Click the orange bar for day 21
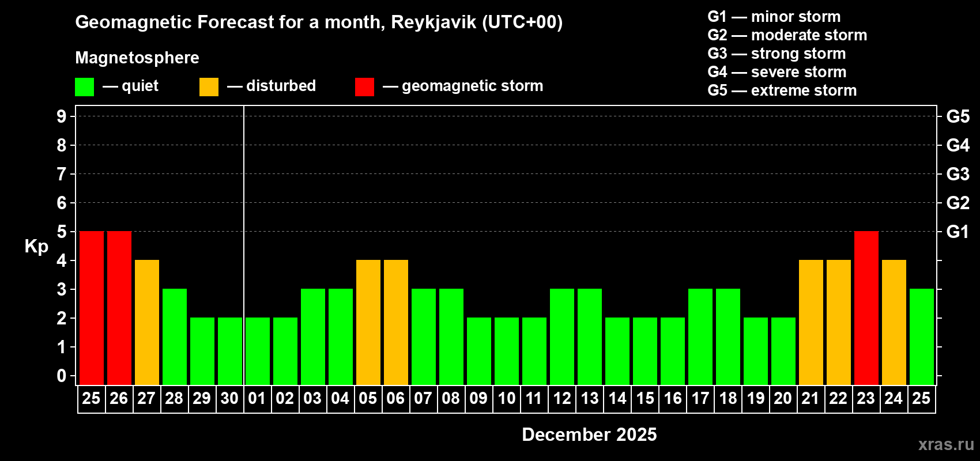Image resolution: width=980 pixels, height=461 pixels. [811, 322]
